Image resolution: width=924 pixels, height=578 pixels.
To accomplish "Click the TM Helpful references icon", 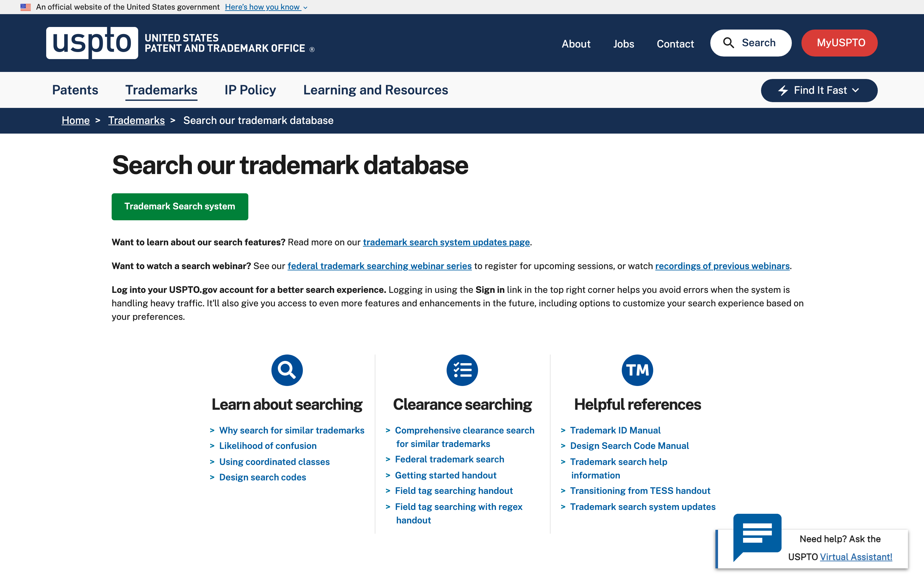I will click(x=637, y=370).
